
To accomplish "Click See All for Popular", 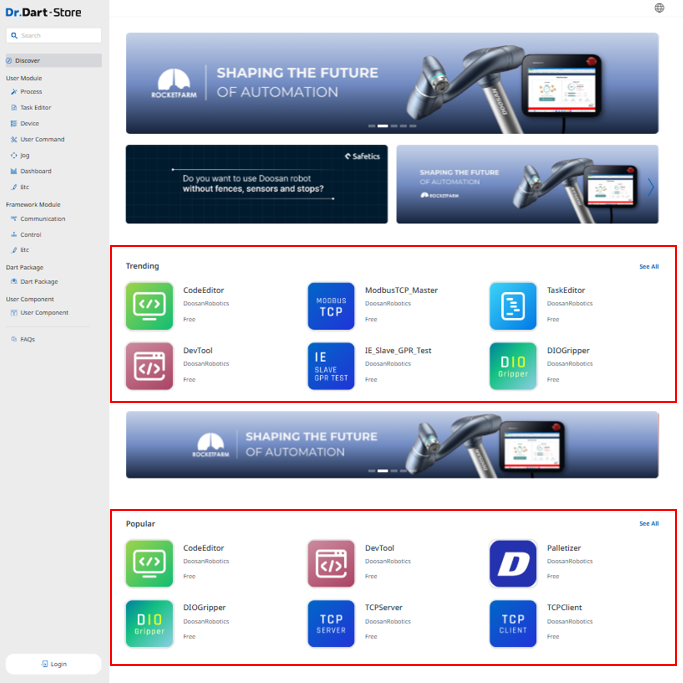I will (x=648, y=524).
